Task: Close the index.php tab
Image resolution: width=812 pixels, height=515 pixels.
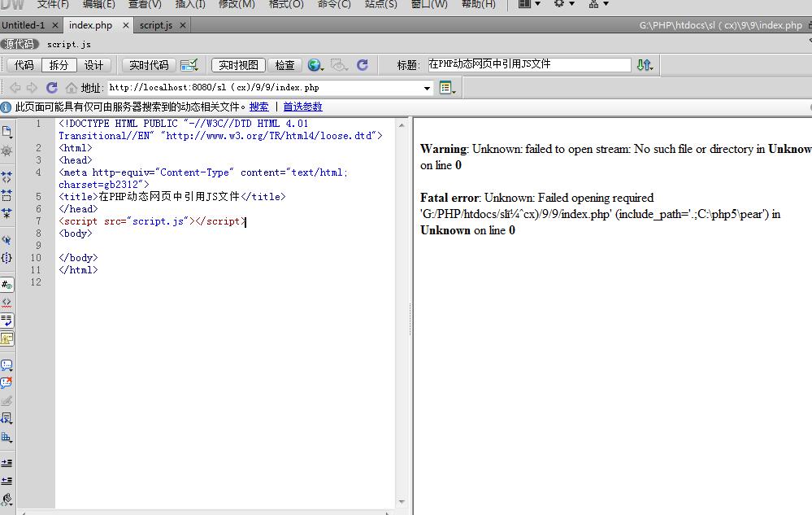Action: coord(126,25)
